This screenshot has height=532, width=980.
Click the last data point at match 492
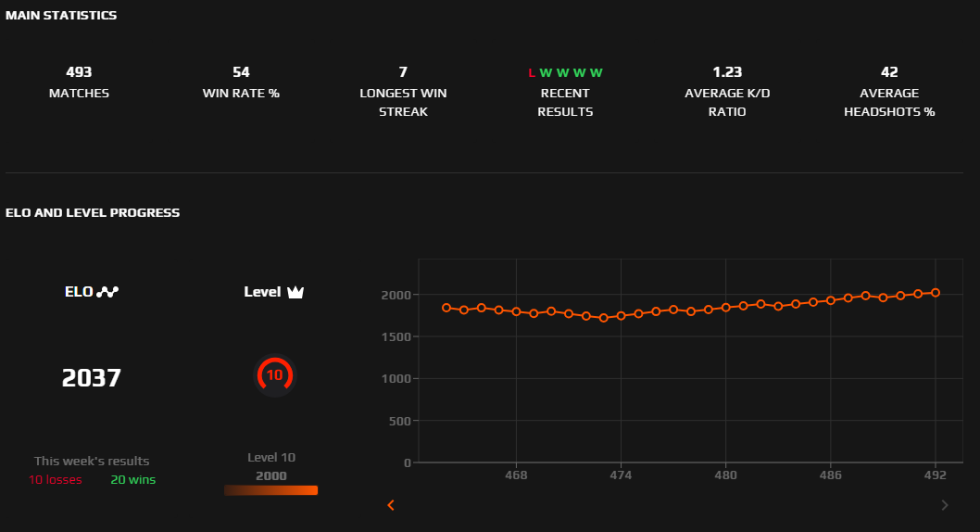click(936, 293)
